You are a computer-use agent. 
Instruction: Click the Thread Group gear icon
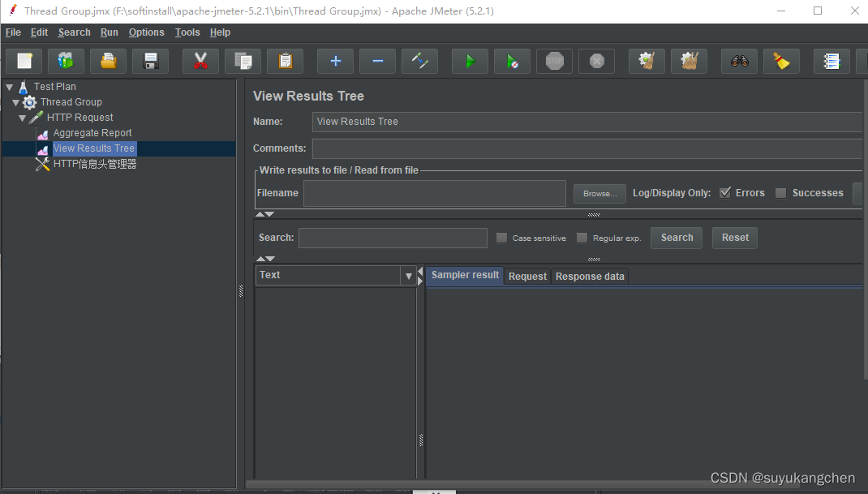[x=30, y=102]
